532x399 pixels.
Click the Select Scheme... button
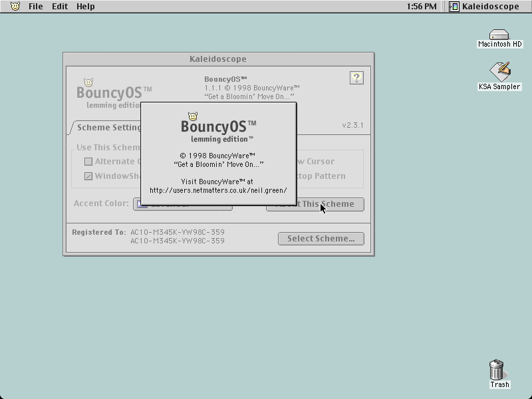(x=321, y=239)
